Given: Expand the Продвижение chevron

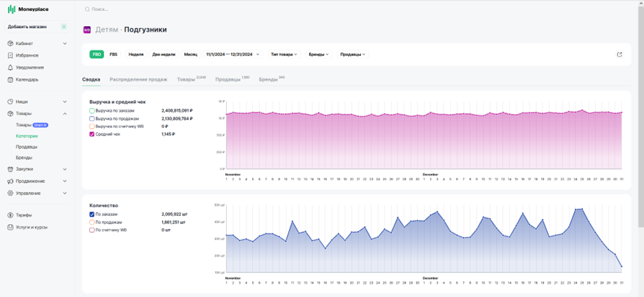Looking at the screenshot, I should tap(64, 181).
